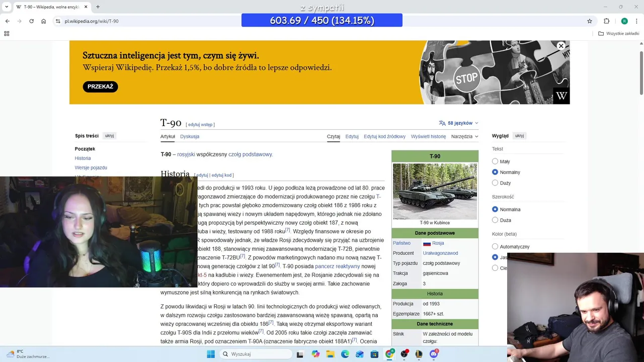Image resolution: width=644 pixels, height=362 pixels.
Task: Open File Explorer from the taskbar
Action: pos(331,354)
